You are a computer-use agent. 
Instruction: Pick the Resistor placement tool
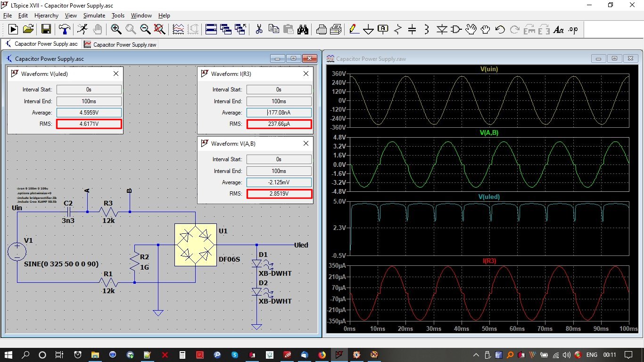(398, 30)
